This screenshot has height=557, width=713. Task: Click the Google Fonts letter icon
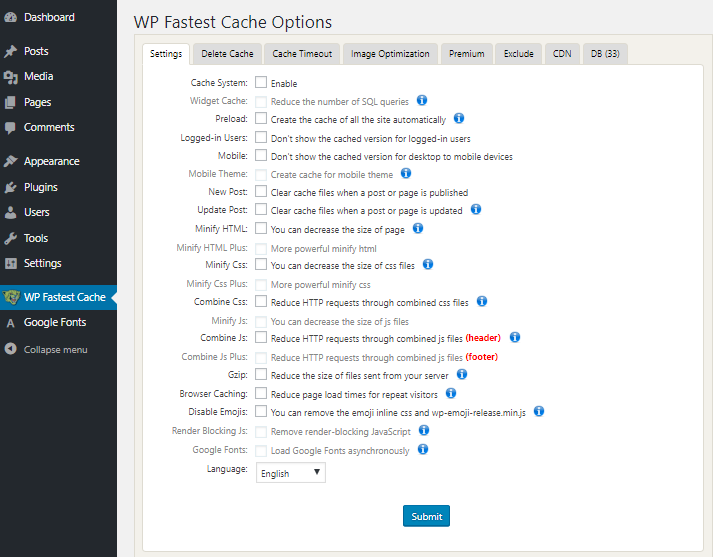10,323
